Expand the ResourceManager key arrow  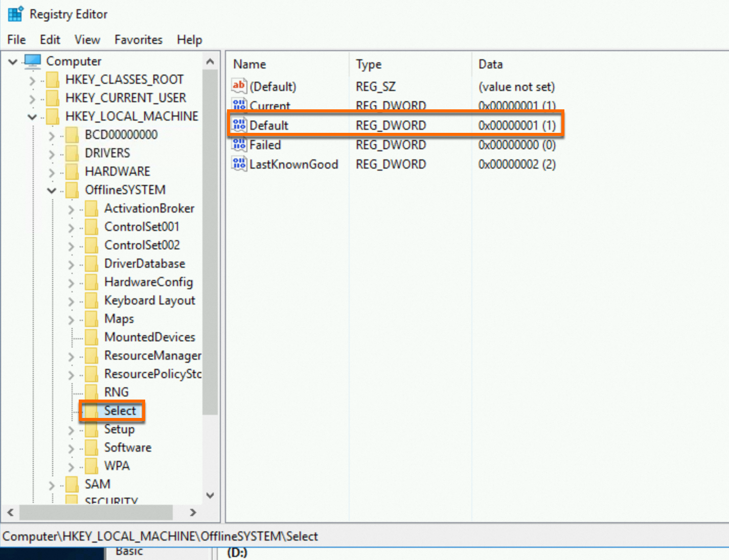pyautogui.click(x=71, y=356)
